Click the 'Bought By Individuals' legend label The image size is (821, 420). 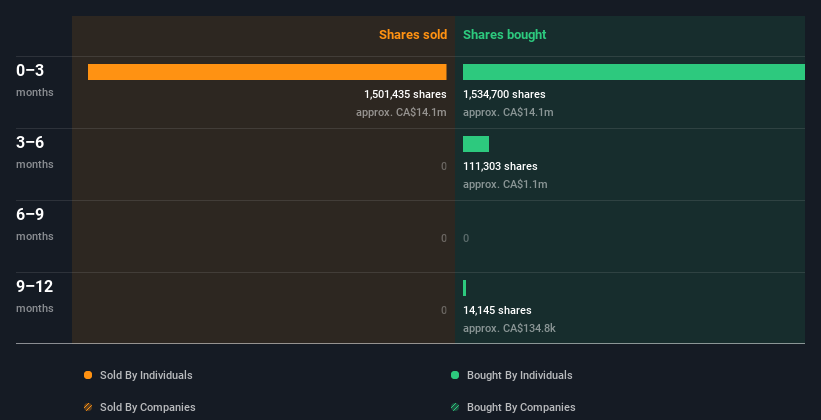tap(519, 375)
